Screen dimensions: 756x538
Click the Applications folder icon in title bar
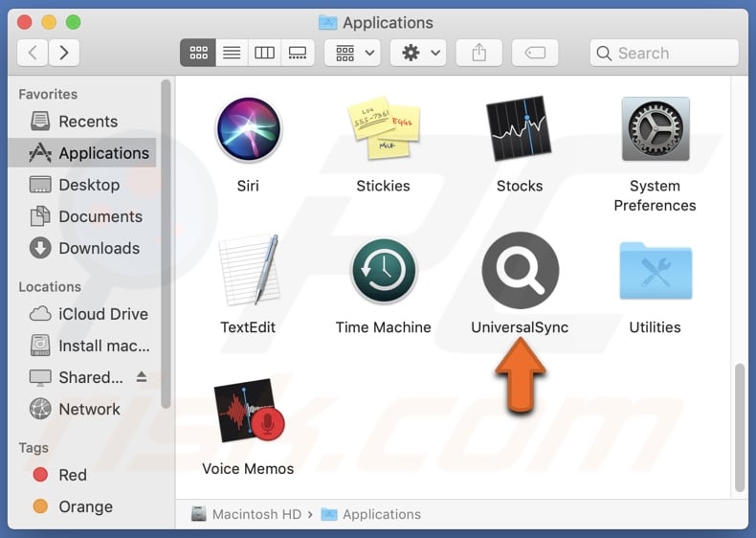click(x=328, y=22)
